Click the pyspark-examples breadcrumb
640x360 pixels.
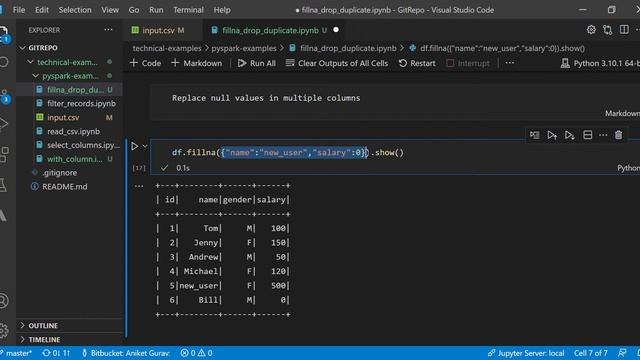pyautogui.click(x=244, y=48)
